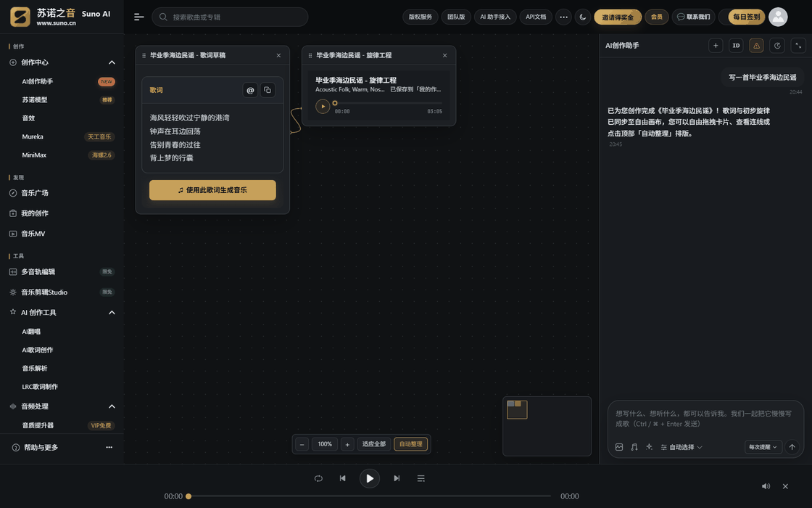Click 使用此歌词生成音乐 button
The image size is (812, 508).
(x=212, y=190)
